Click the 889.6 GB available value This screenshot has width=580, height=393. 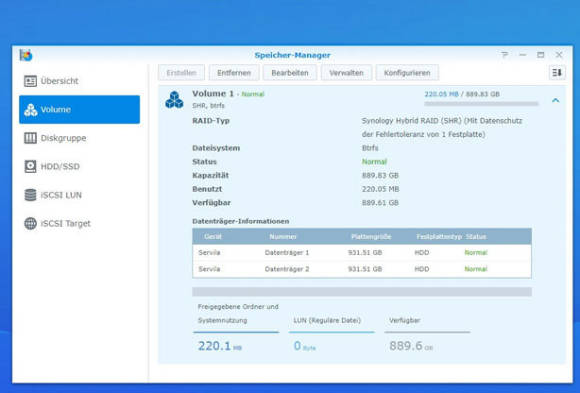coord(411,346)
